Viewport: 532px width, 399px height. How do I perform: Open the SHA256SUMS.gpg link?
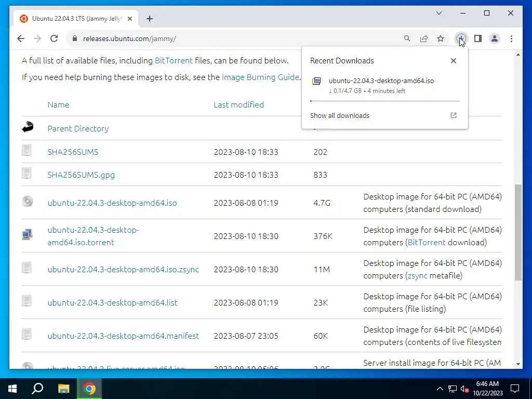click(81, 175)
